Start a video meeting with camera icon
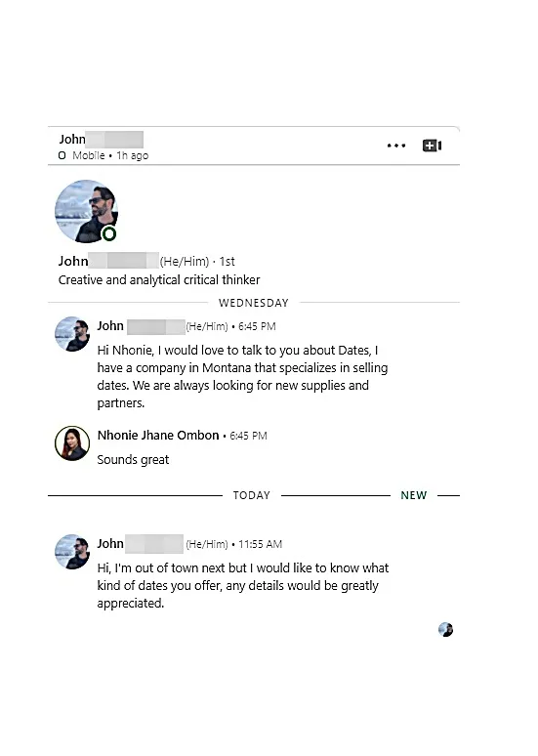Image resolution: width=538 pixels, height=756 pixels. click(432, 146)
